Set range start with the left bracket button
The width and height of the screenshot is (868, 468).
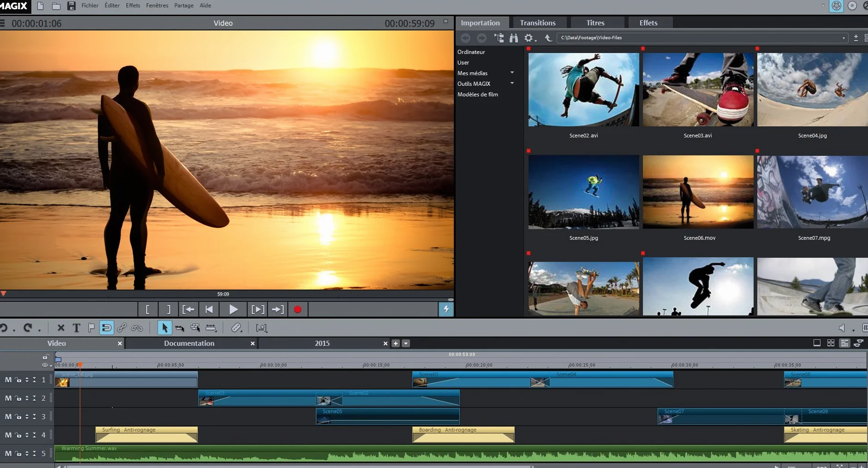coord(147,309)
